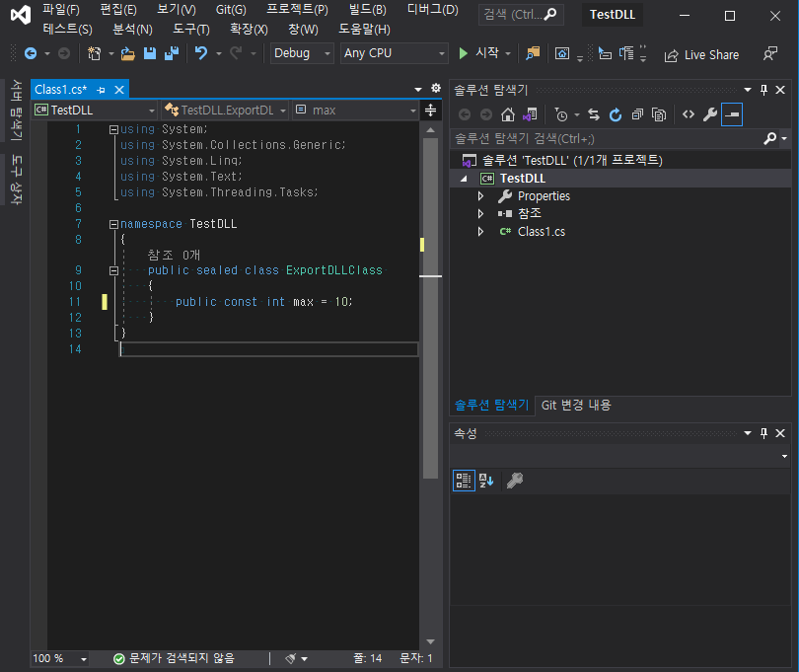
Task: Open the 파일(F) menu
Action: (x=61, y=10)
